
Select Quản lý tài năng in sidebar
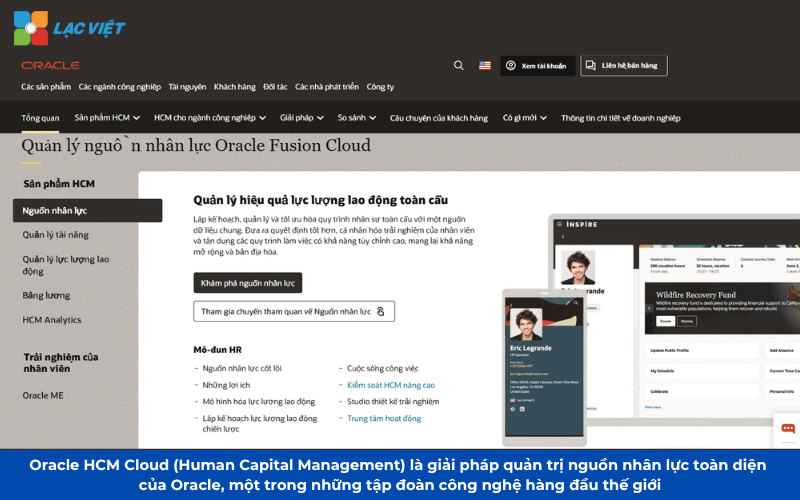[x=56, y=234]
